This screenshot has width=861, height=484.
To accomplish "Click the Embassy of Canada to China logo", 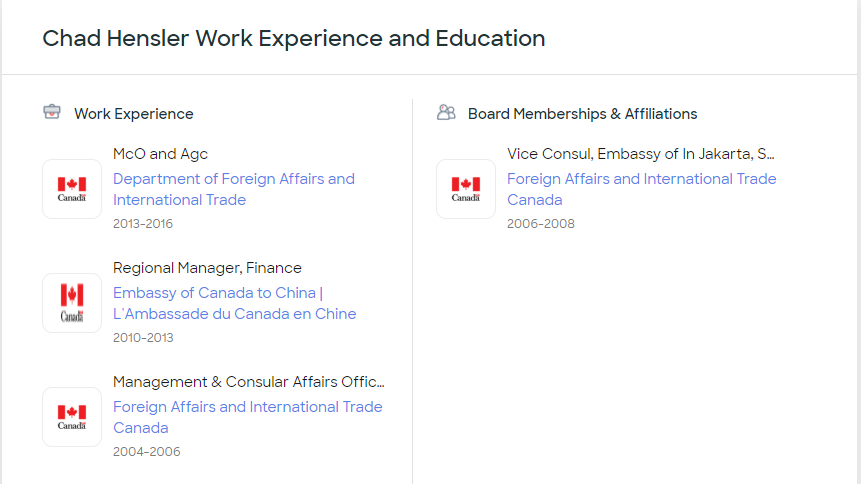I will tap(72, 303).
